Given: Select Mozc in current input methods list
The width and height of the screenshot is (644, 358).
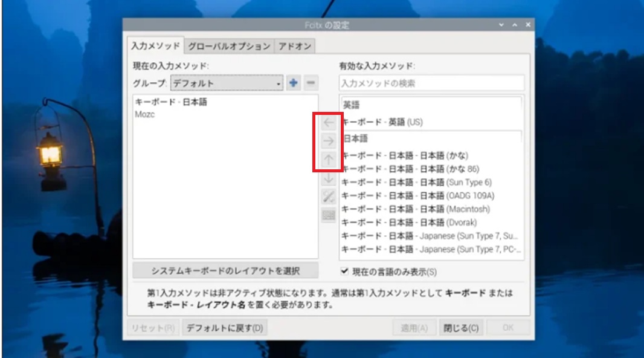Looking at the screenshot, I should coord(145,114).
